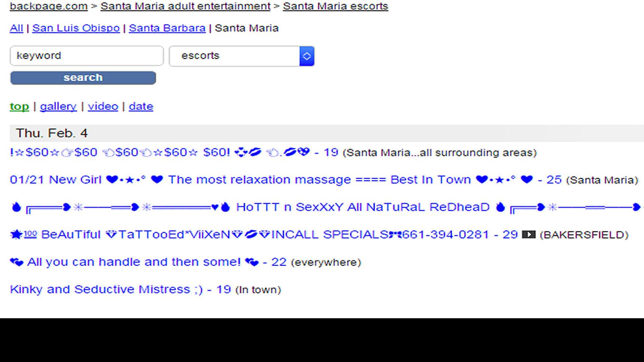Switch to gallery view

(x=58, y=107)
